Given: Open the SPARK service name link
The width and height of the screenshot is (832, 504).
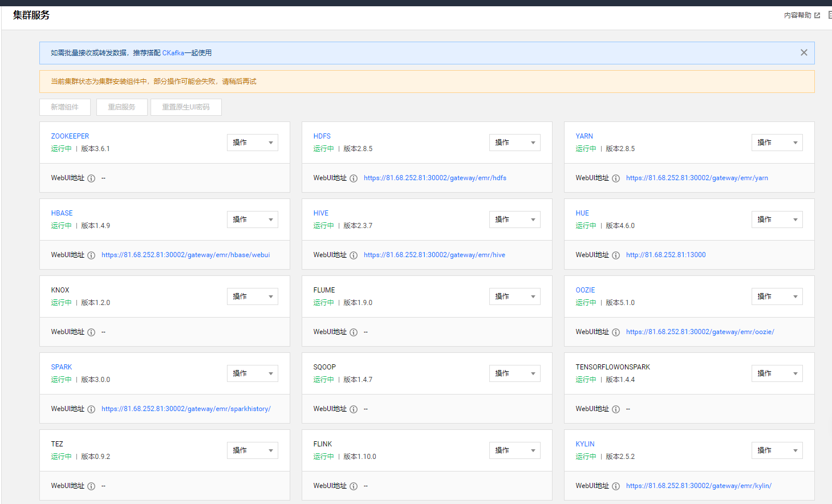Looking at the screenshot, I should [x=62, y=367].
